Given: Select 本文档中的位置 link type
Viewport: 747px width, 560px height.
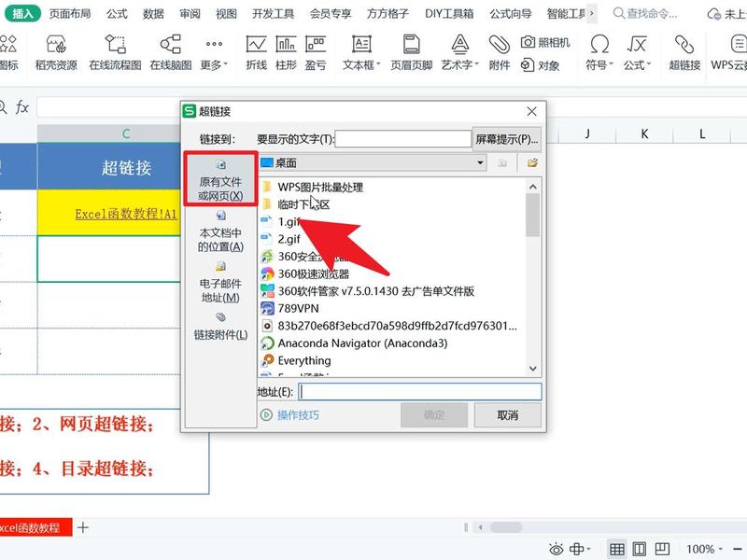Looking at the screenshot, I should point(220,231).
